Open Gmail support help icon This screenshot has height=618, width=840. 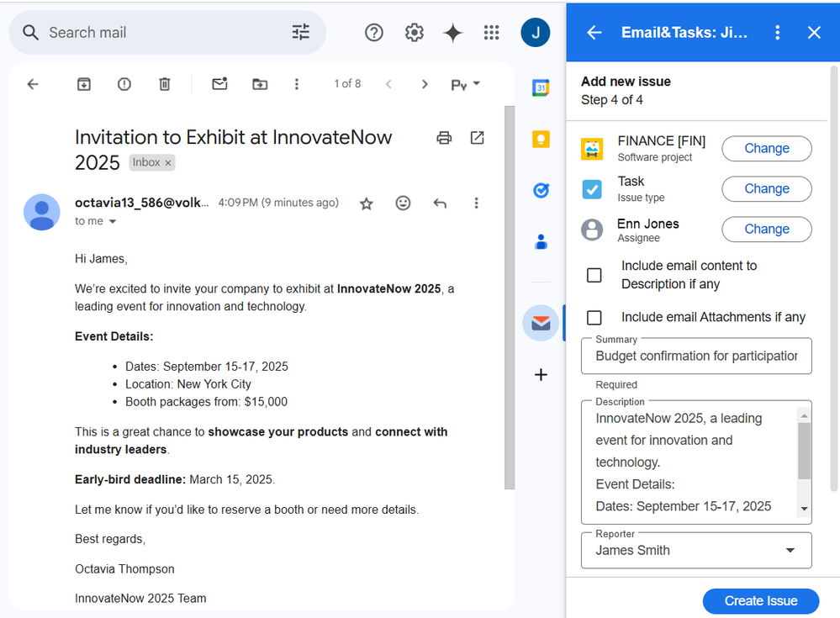pos(374,33)
